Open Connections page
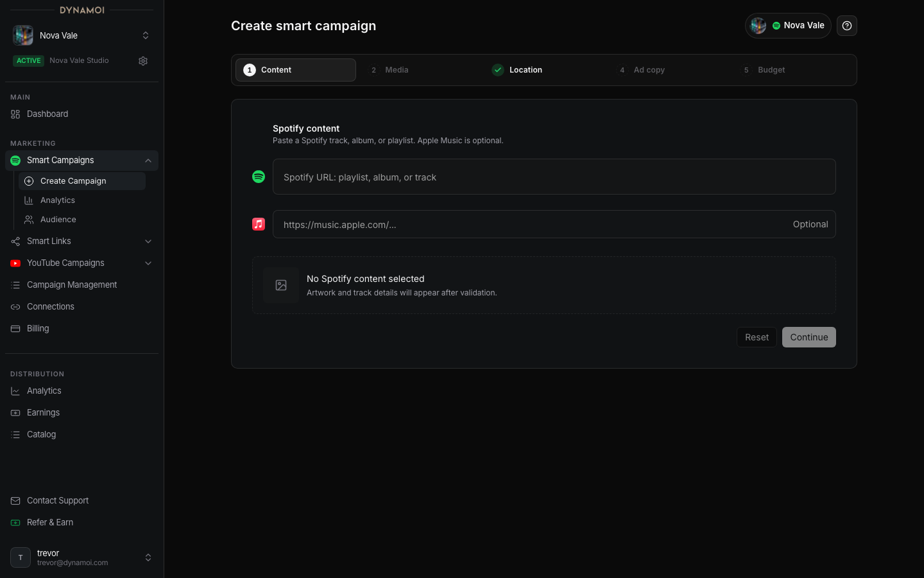This screenshot has width=924, height=578. tap(81, 307)
